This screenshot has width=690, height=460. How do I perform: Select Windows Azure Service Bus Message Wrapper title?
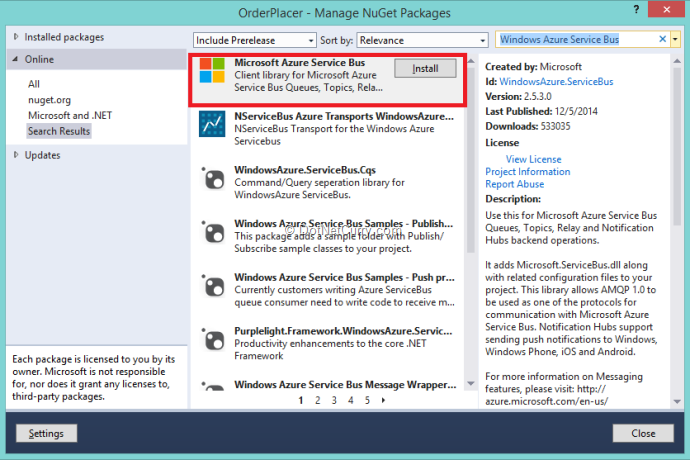[x=345, y=385]
